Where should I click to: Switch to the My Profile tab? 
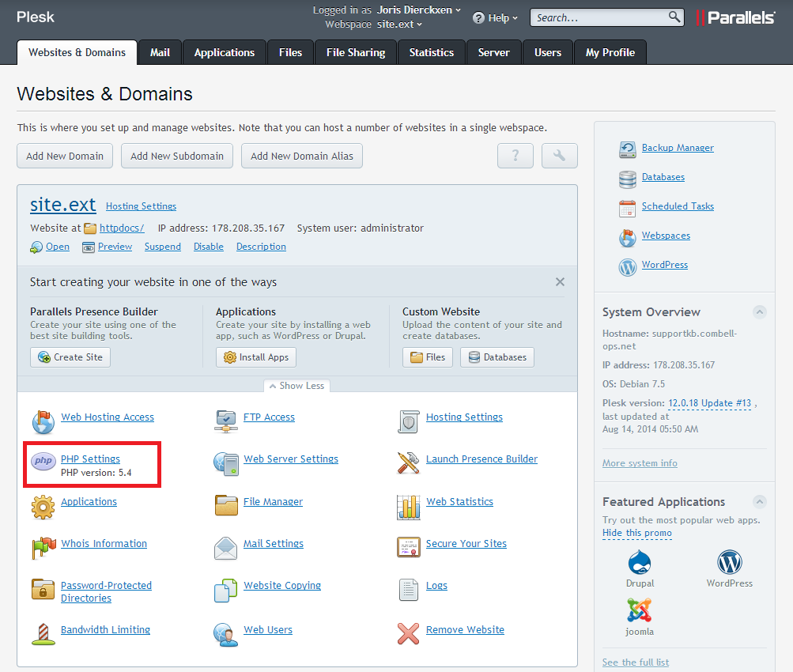pos(610,53)
